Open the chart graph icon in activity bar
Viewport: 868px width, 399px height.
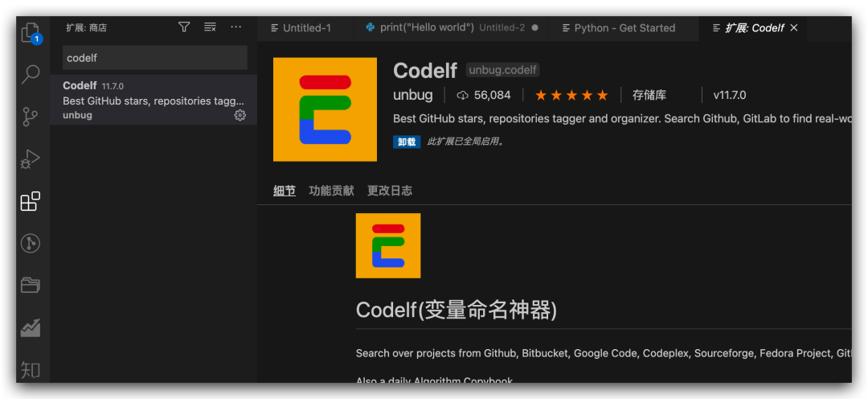(x=31, y=327)
